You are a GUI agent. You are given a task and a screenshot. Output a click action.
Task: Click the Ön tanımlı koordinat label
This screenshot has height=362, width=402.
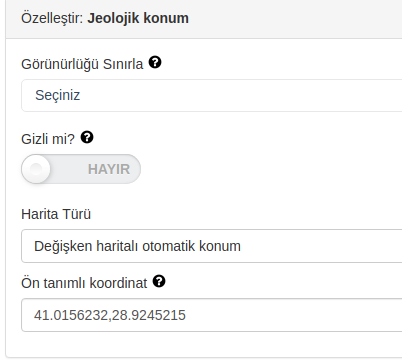click(x=84, y=283)
